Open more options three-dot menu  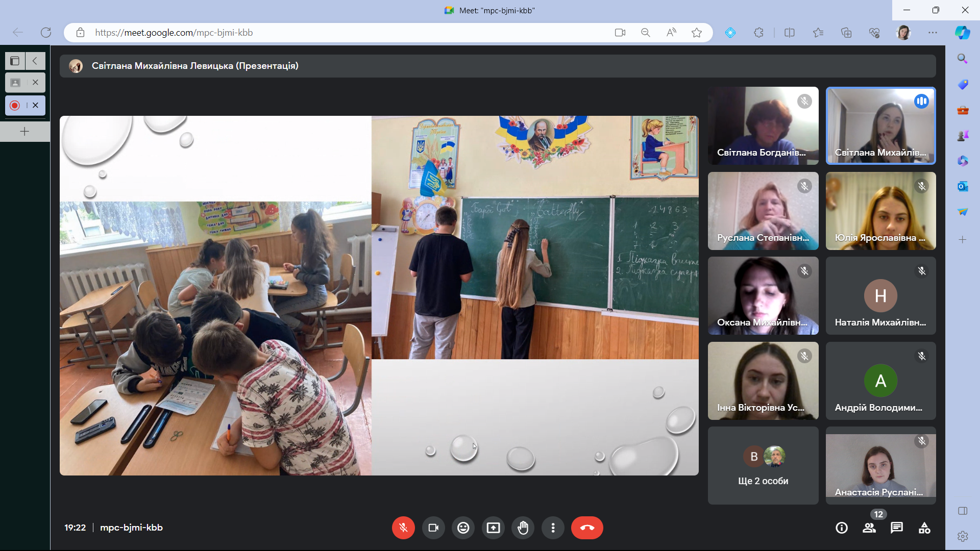(x=553, y=528)
